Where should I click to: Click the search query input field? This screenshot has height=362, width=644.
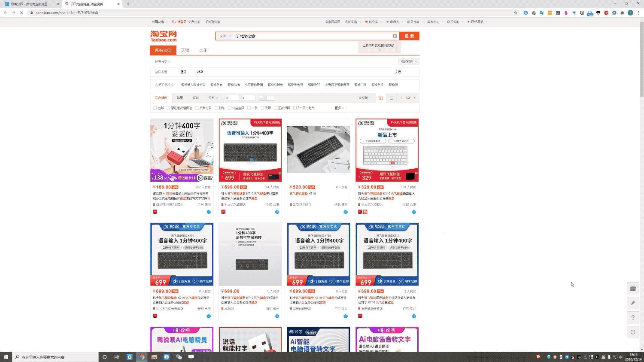tap(312, 36)
